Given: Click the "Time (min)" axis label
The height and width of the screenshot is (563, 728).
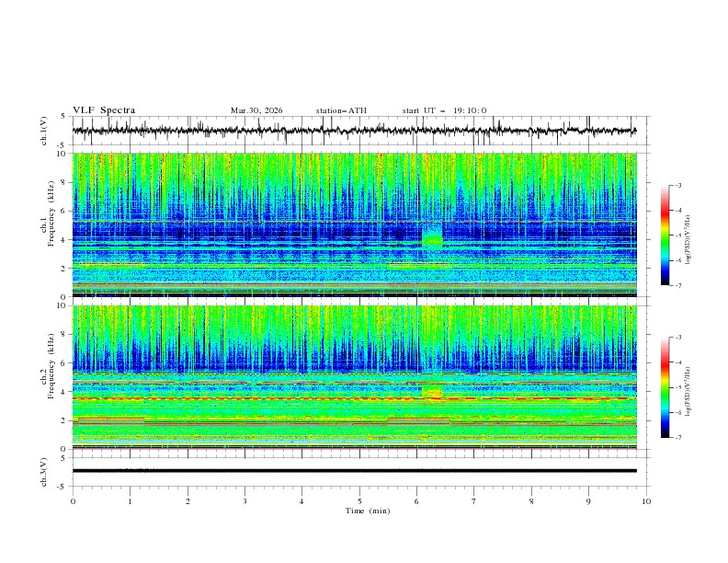Looking at the screenshot, I should (368, 511).
